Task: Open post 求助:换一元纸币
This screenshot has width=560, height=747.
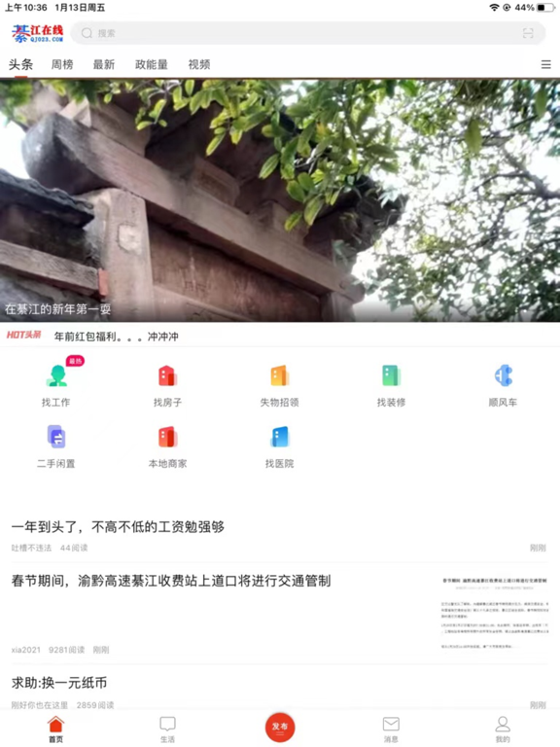Action: click(59, 683)
